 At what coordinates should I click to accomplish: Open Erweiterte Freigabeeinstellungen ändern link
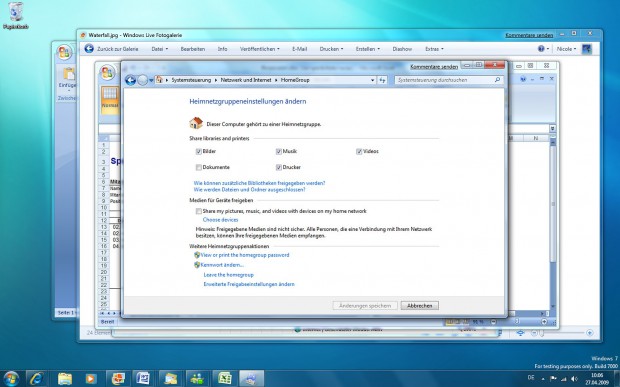tap(249, 284)
